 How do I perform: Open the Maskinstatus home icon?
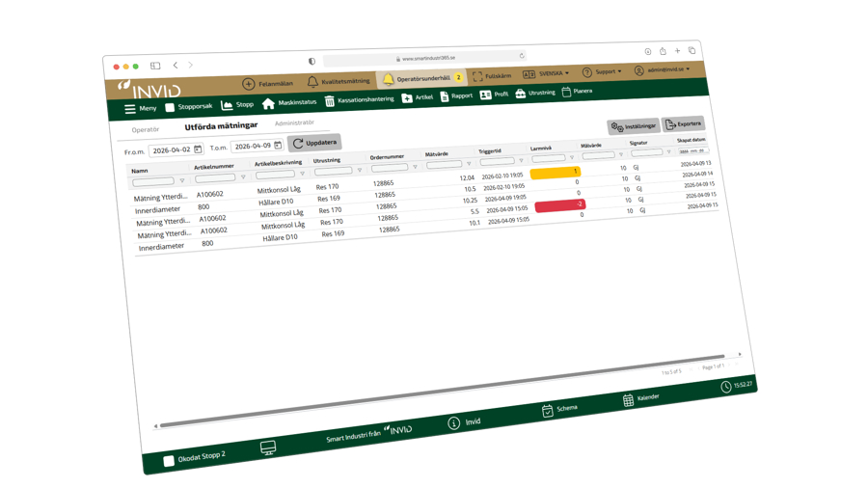coord(268,104)
